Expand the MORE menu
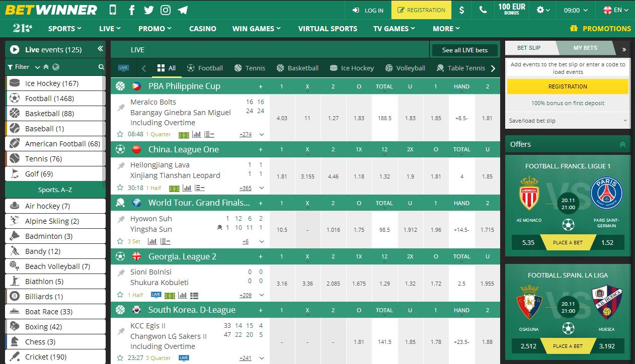 coord(446,29)
